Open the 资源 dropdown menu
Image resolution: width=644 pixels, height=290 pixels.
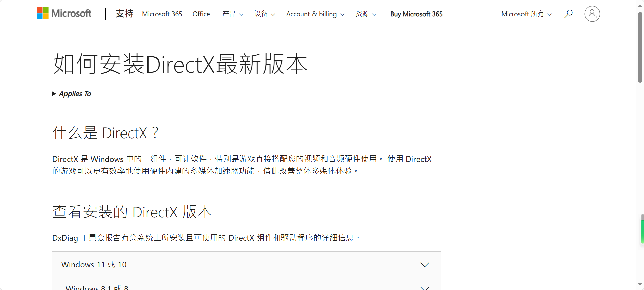[366, 14]
